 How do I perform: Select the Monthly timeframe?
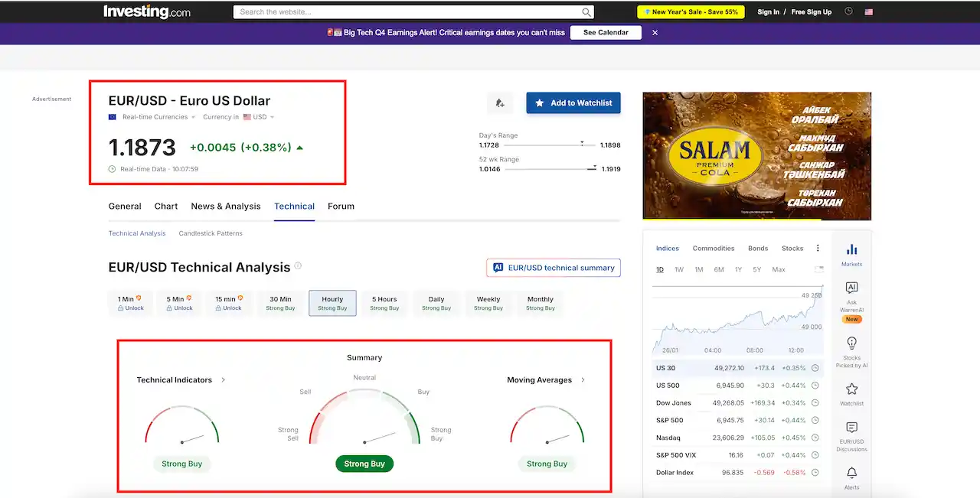click(x=541, y=303)
